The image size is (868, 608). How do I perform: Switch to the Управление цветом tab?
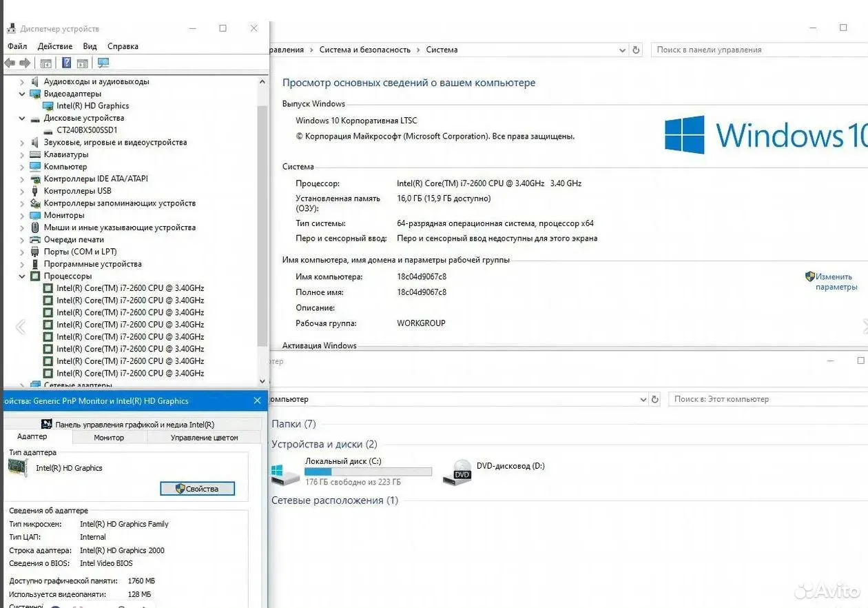click(205, 438)
